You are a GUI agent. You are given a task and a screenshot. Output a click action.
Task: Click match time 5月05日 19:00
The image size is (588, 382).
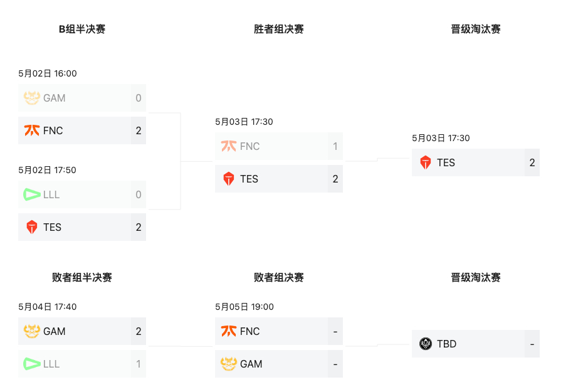click(x=244, y=307)
